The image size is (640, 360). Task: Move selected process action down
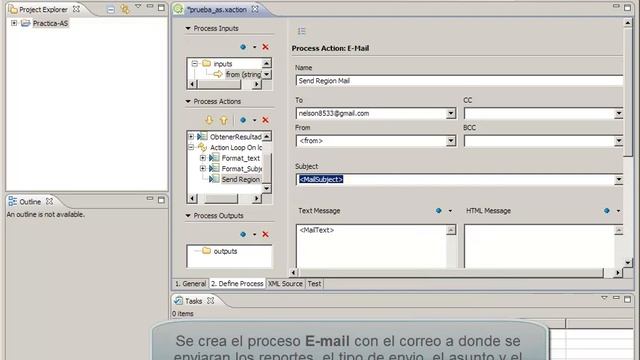pos(209,120)
